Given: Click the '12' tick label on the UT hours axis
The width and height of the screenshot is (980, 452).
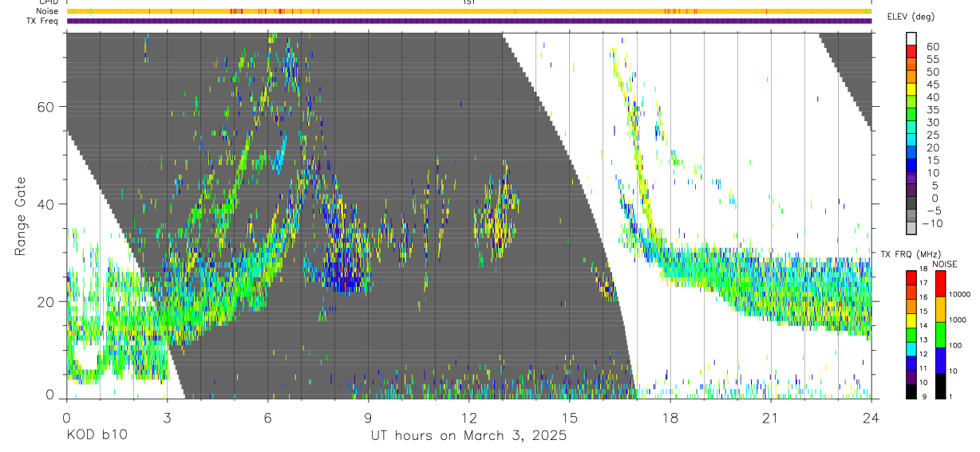Looking at the screenshot, I should pos(468,418).
